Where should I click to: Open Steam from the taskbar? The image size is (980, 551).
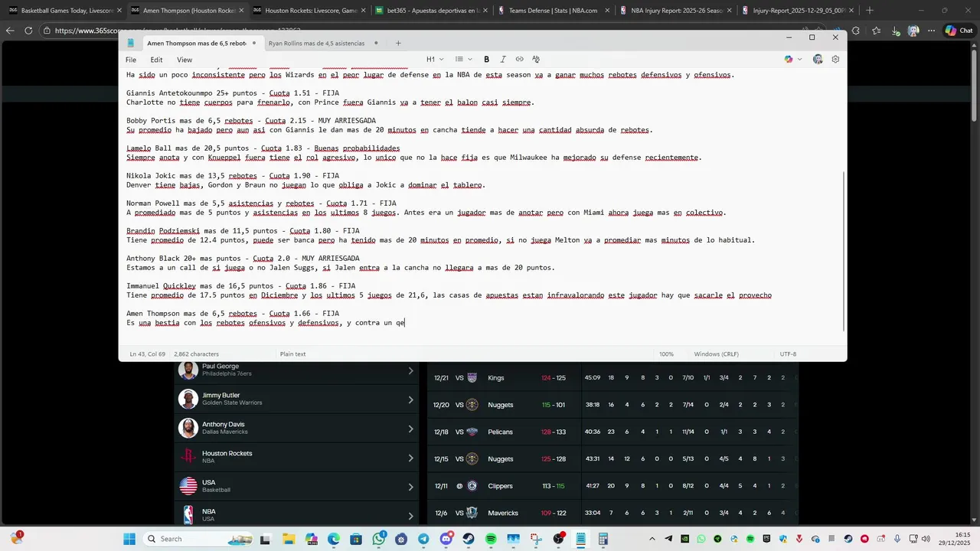tap(469, 539)
